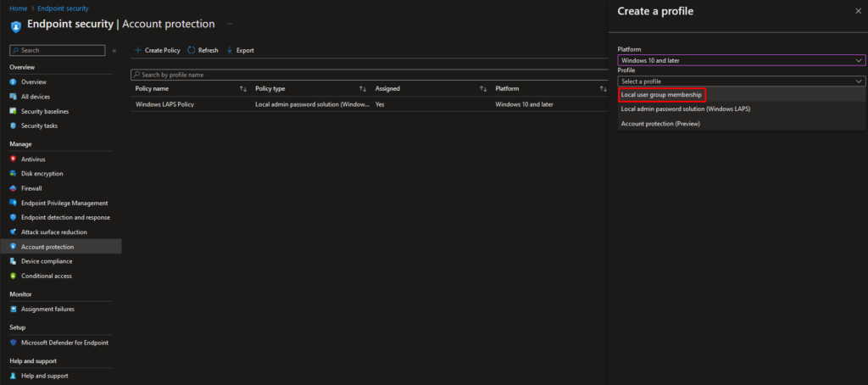
Task: Click Windows 10 and later table cell
Action: tap(524, 104)
